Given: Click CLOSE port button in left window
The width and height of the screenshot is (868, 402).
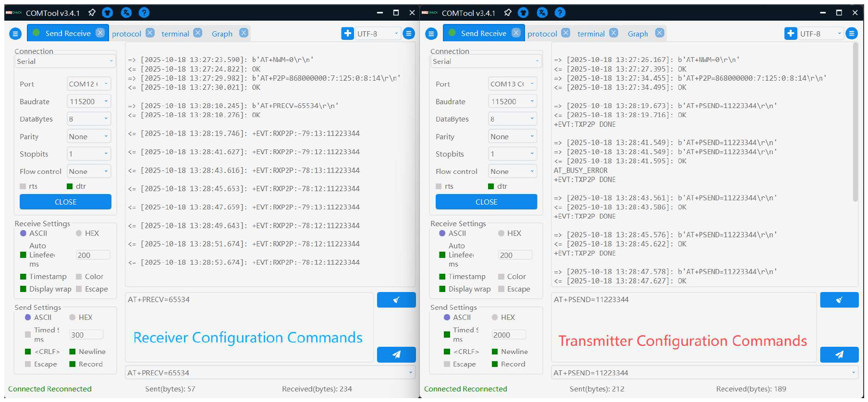Looking at the screenshot, I should coord(65,202).
